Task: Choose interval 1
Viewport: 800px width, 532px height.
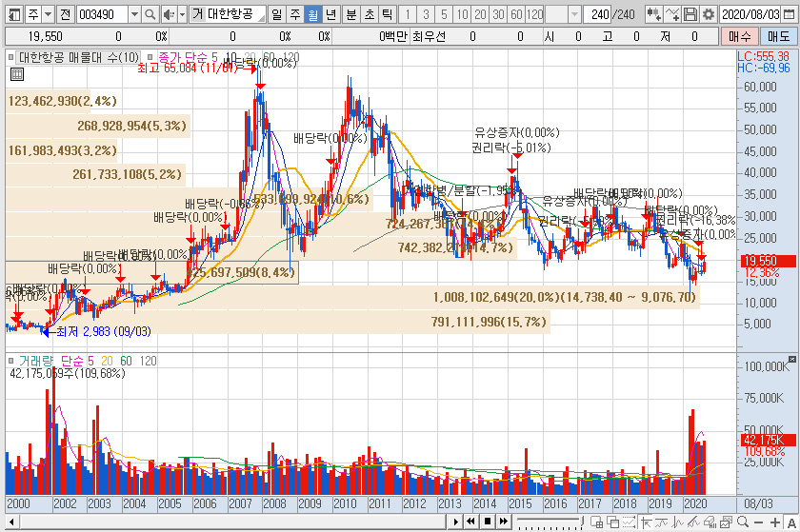Action: click(x=408, y=14)
